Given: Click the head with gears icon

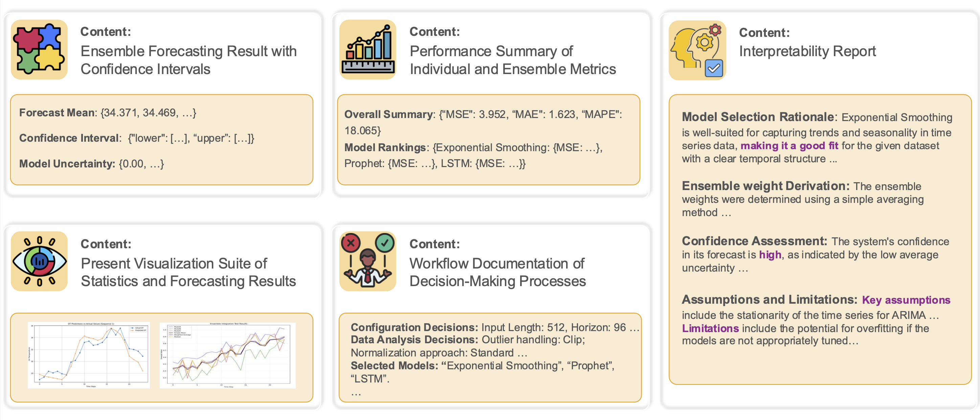Looking at the screenshot, I should click(697, 50).
